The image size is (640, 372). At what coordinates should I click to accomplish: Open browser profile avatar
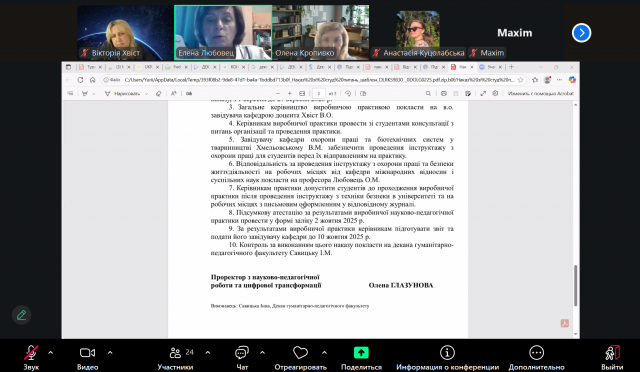tap(547, 80)
